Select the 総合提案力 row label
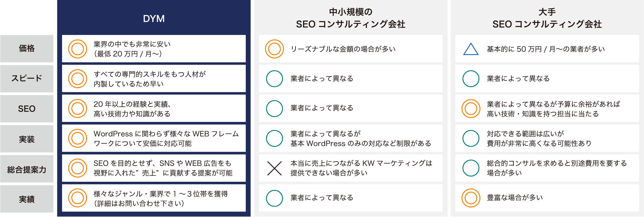This screenshot has width=644, height=217. tap(27, 169)
